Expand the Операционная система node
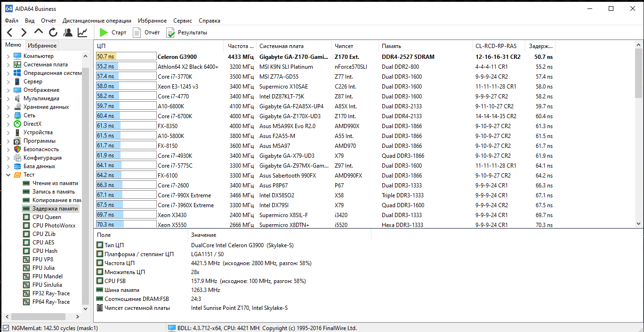 tap(8, 73)
